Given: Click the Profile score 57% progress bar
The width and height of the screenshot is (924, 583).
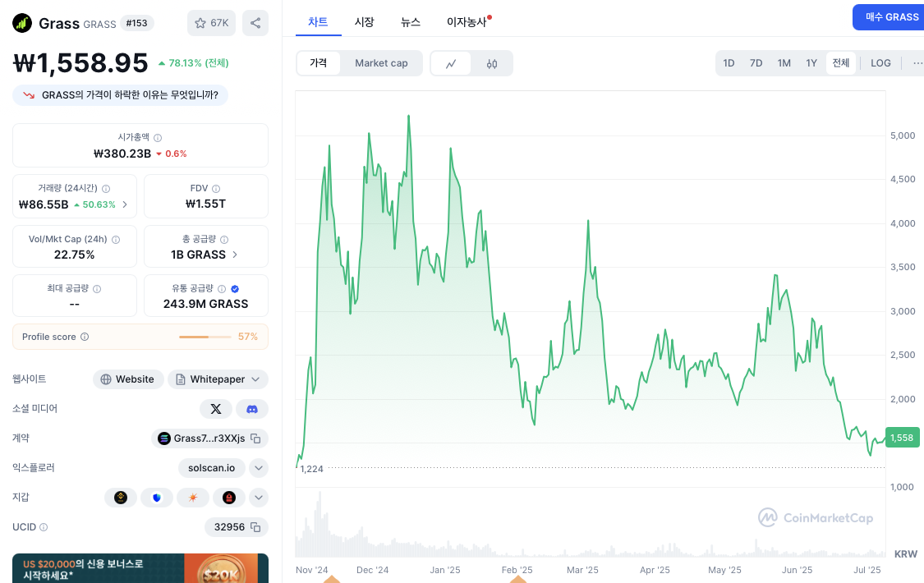Looking at the screenshot, I should (205, 337).
